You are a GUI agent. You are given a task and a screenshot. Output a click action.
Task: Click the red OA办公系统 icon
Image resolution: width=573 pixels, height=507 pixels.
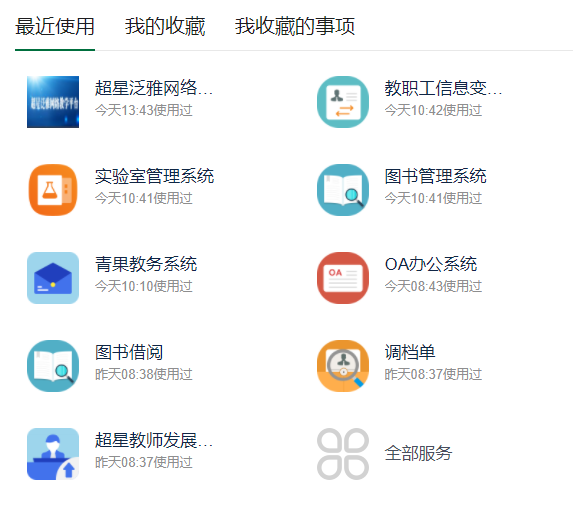343,278
